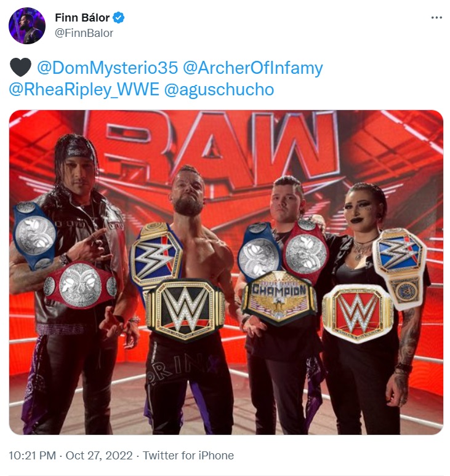Open the @DomMysterio35 mention
Viewport: 450px width, 476px height.
coord(107,68)
